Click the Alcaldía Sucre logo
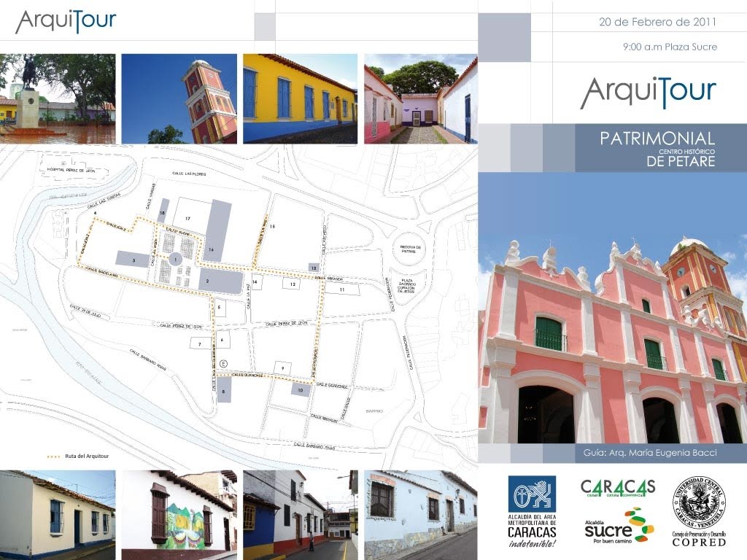The image size is (747, 560). [x=619, y=526]
